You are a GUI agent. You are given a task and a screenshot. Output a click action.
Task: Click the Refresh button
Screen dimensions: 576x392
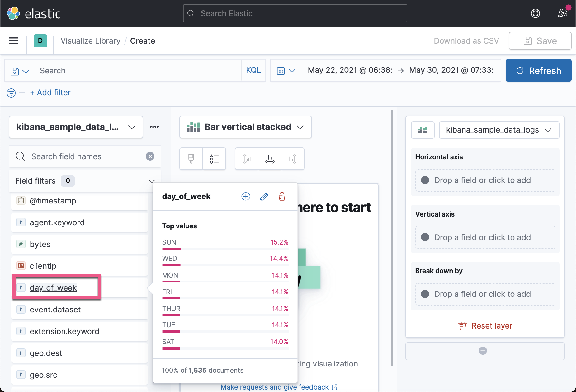(538, 70)
